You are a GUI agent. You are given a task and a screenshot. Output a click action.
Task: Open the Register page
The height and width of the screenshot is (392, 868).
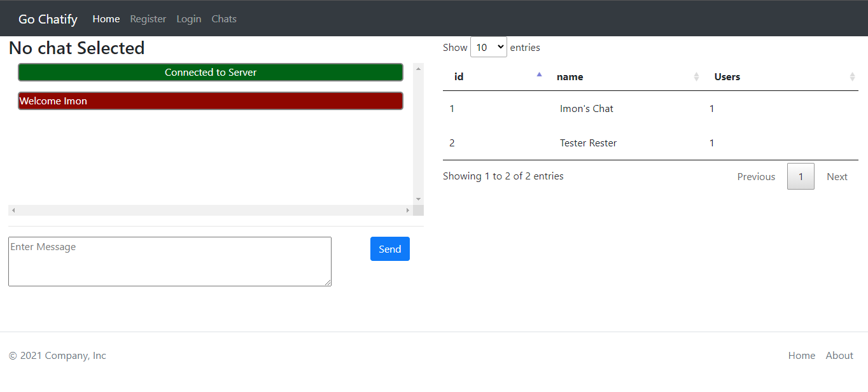pyautogui.click(x=148, y=19)
